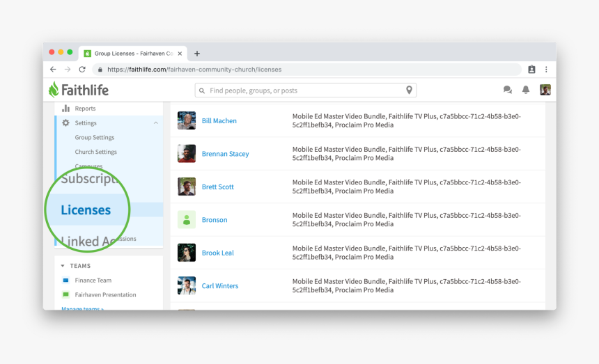Open the messages chat icon

coord(507,90)
